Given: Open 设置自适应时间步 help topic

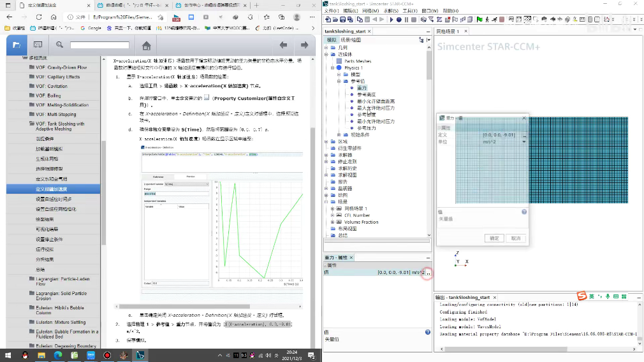Looking at the screenshot, I should [x=54, y=199].
